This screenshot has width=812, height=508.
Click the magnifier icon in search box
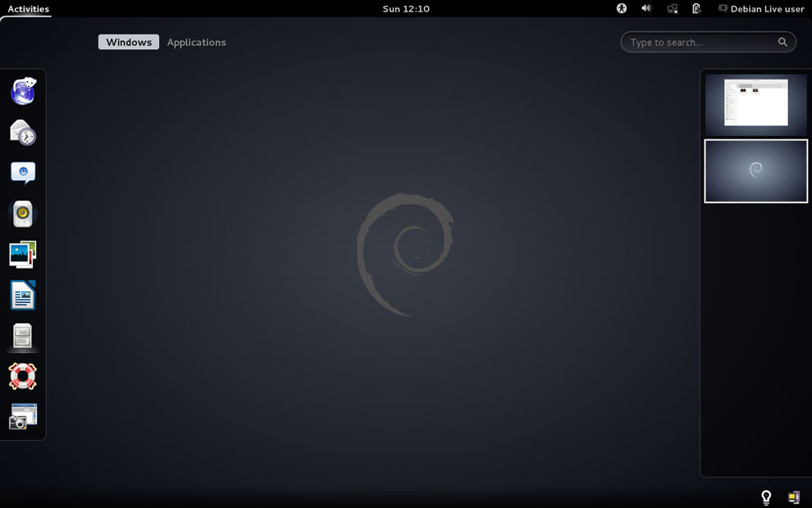782,42
